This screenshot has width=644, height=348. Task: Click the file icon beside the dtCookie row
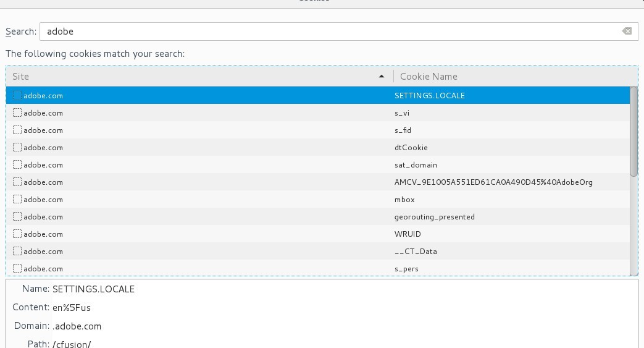click(17, 148)
